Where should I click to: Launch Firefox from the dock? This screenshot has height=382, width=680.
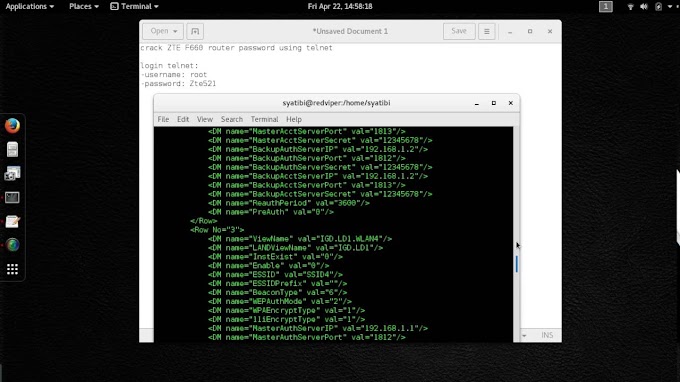point(12,126)
